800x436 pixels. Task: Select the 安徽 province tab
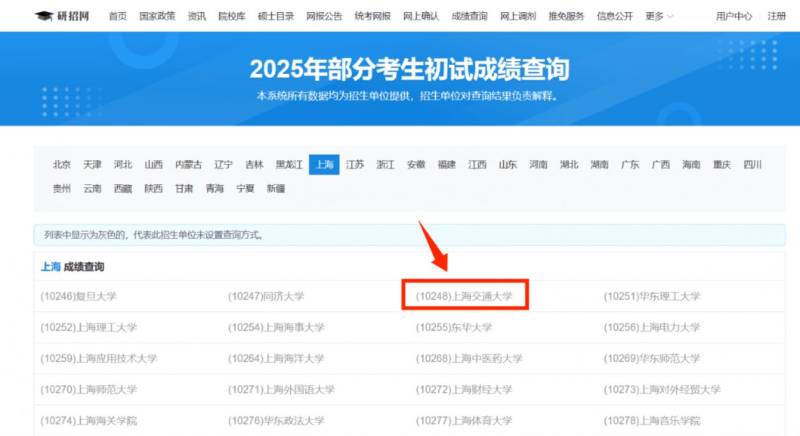click(416, 165)
